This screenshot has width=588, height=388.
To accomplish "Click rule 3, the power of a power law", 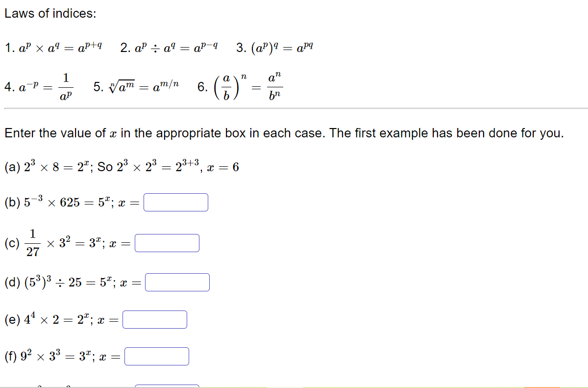I will (274, 47).
